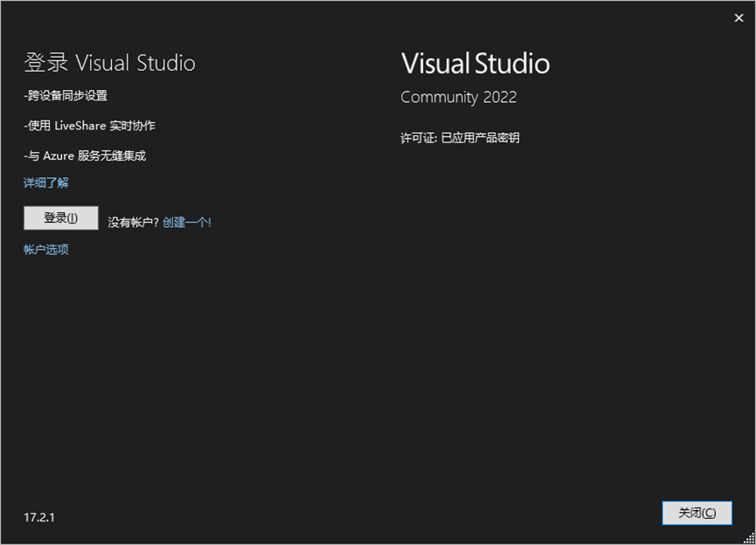Viewport: 756px width, 545px height.
Task: Select the Community edition label
Action: click(x=439, y=97)
